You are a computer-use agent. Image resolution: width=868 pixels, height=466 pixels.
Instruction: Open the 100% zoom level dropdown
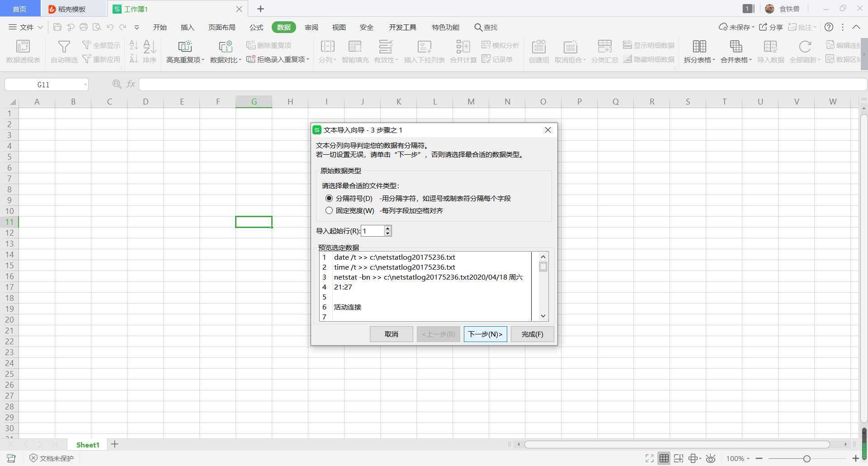pos(738,458)
